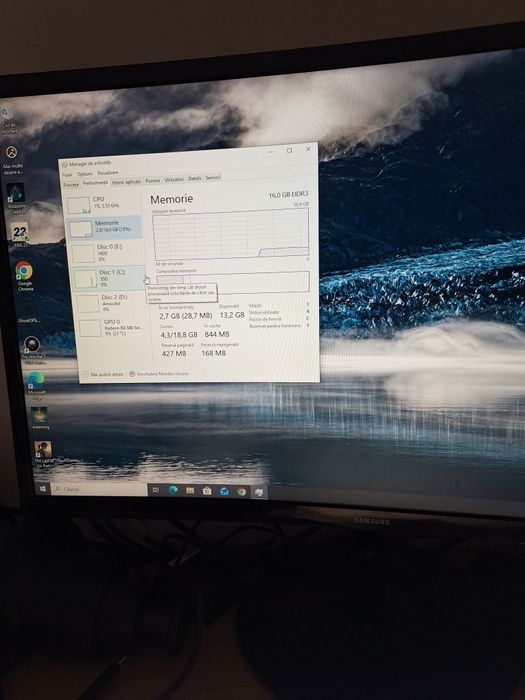Launch the Assassin's Creed desktop shortcut
Image resolution: width=525 pixels, height=700 pixels.
pos(16,199)
